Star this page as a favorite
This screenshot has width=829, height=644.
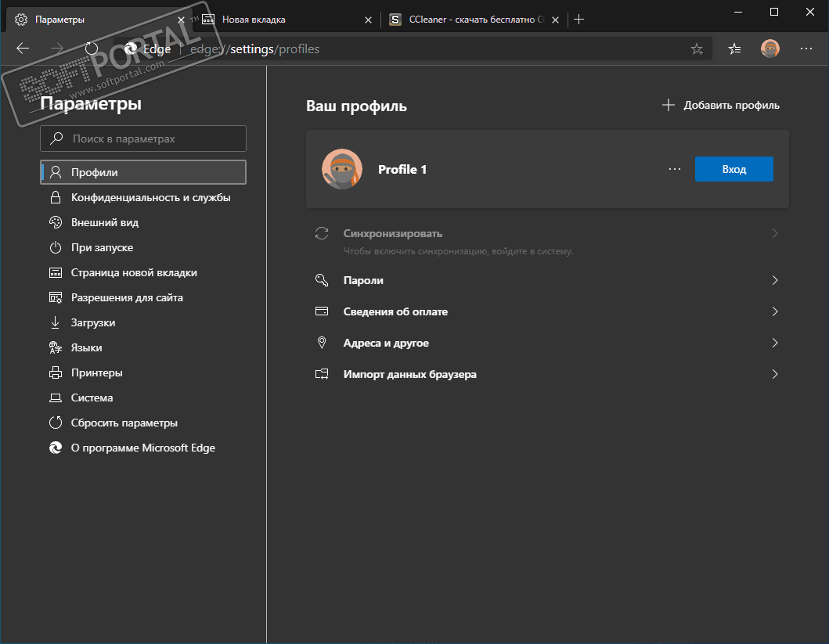697,49
